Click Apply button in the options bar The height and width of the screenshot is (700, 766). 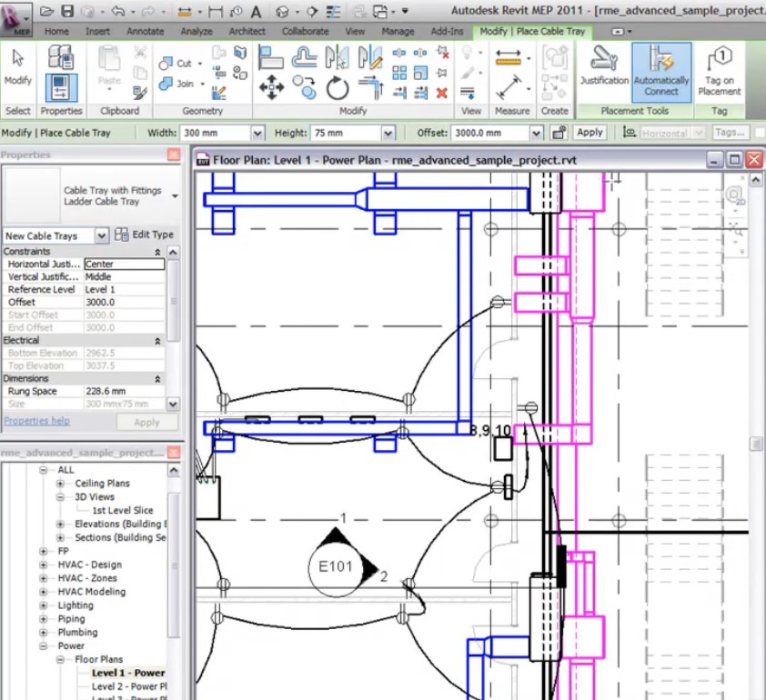pos(590,133)
